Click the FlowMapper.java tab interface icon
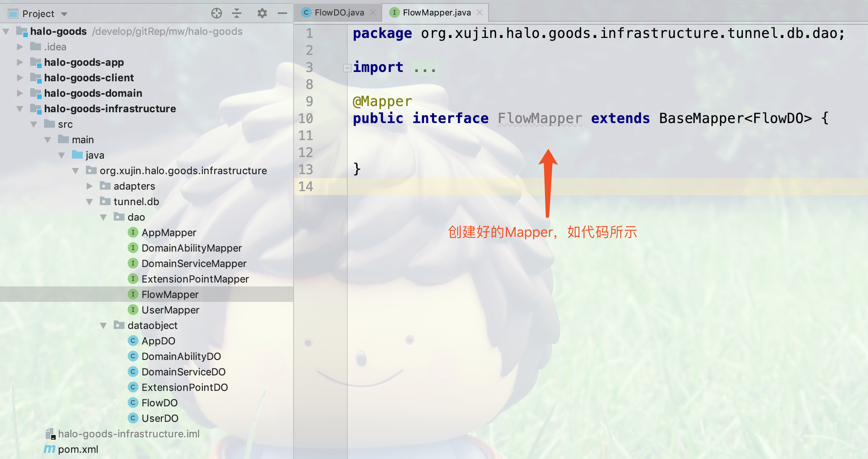The image size is (868, 459). [x=394, y=12]
